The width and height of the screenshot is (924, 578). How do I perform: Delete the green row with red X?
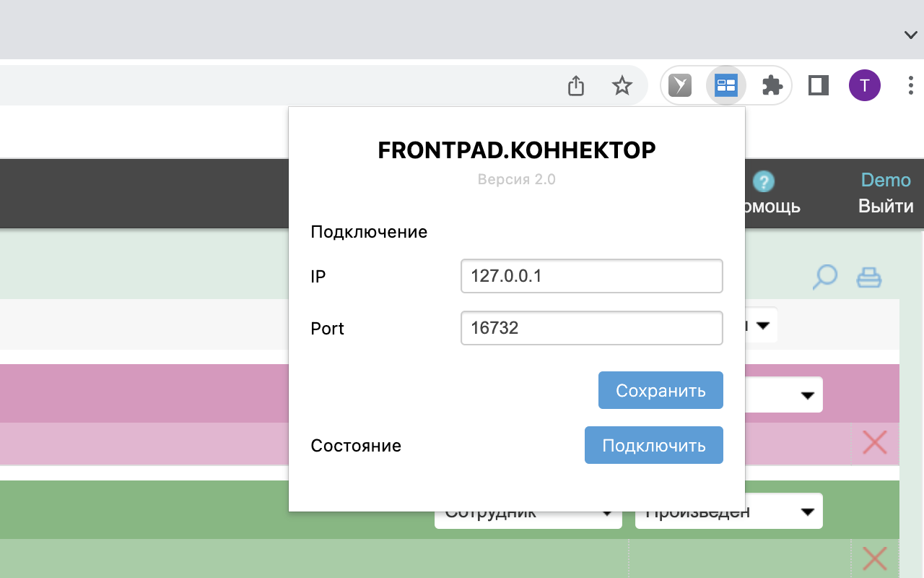click(x=874, y=558)
